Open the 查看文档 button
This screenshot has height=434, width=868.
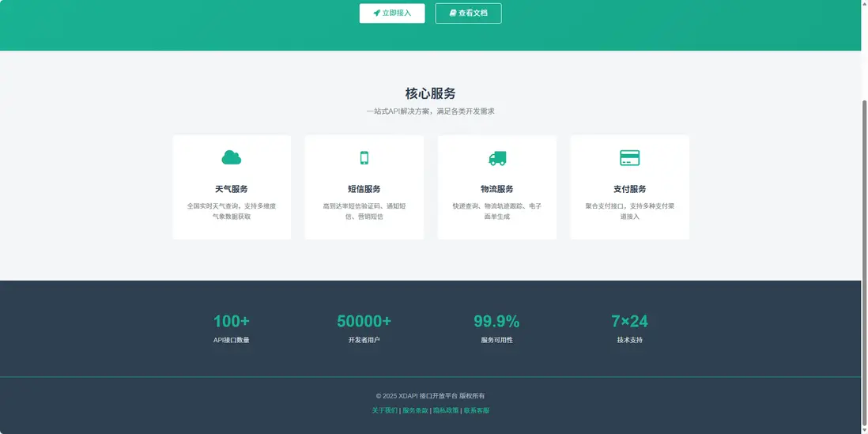pyautogui.click(x=468, y=13)
